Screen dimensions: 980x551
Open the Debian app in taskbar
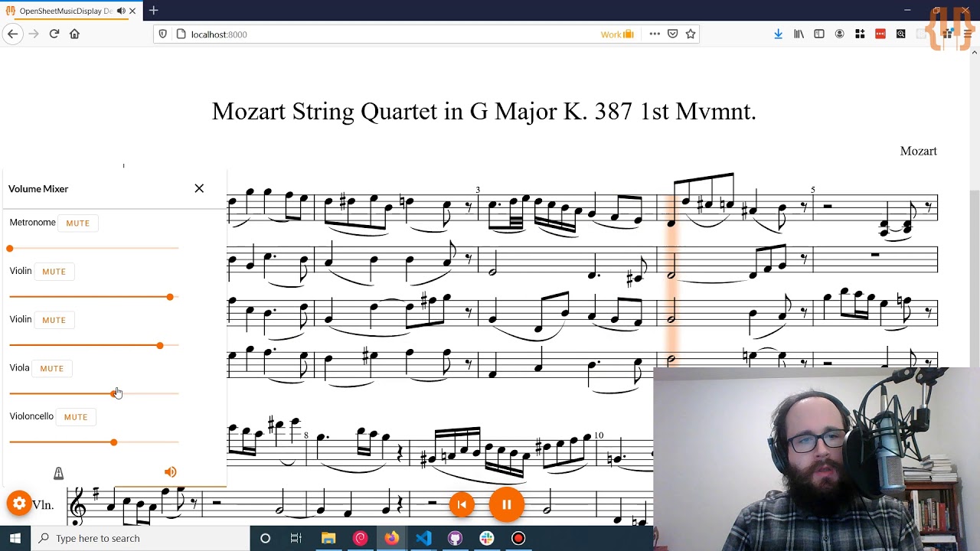coord(360,538)
